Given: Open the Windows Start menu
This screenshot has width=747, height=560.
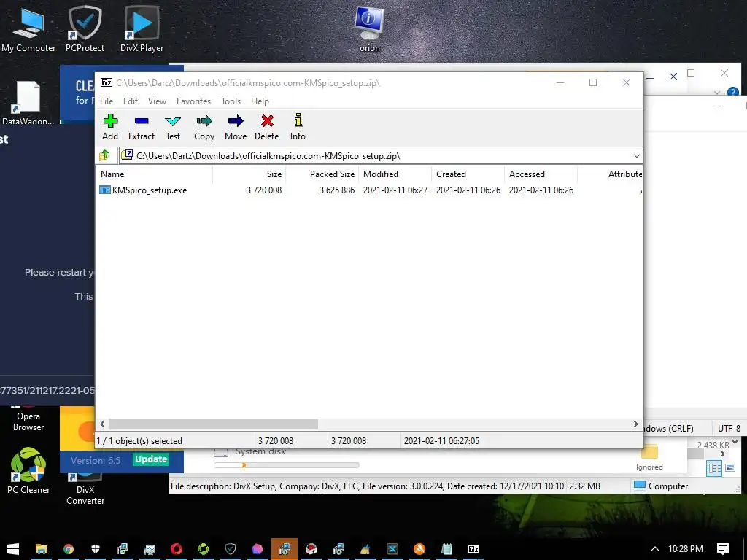Looking at the screenshot, I should [13, 549].
